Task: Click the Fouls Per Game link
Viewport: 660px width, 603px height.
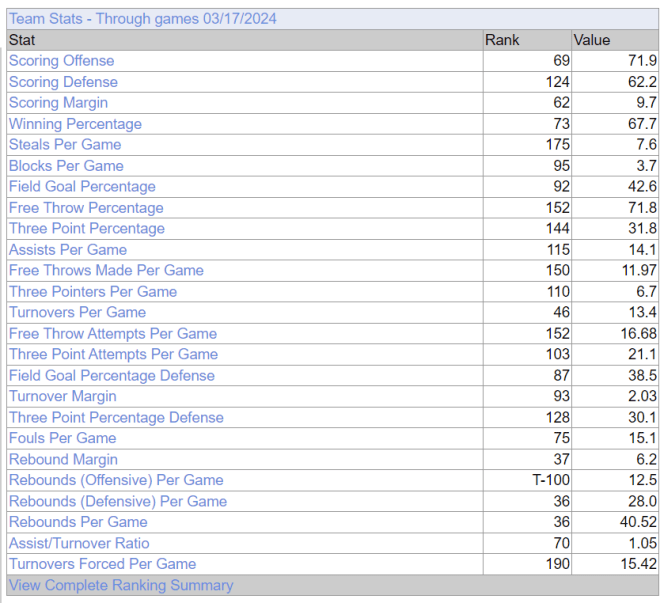Action: coord(63,438)
